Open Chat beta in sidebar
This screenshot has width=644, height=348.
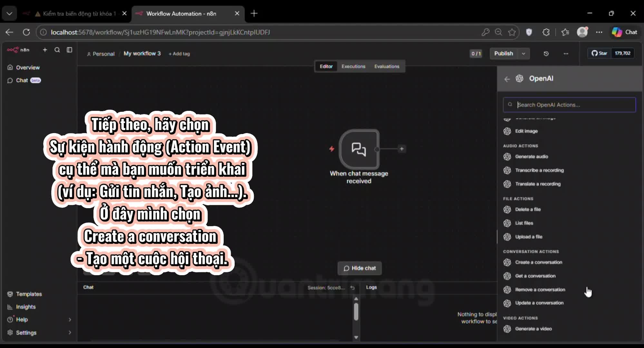24,80
